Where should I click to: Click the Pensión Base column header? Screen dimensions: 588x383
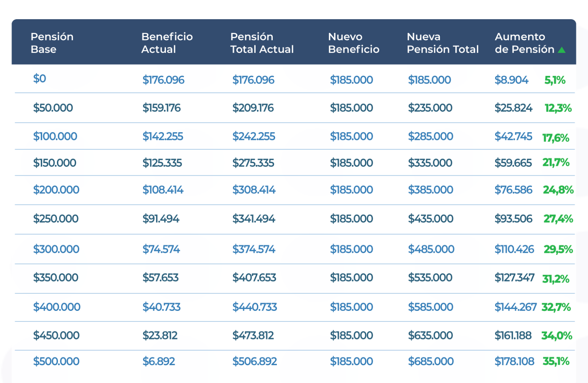pos(52,43)
